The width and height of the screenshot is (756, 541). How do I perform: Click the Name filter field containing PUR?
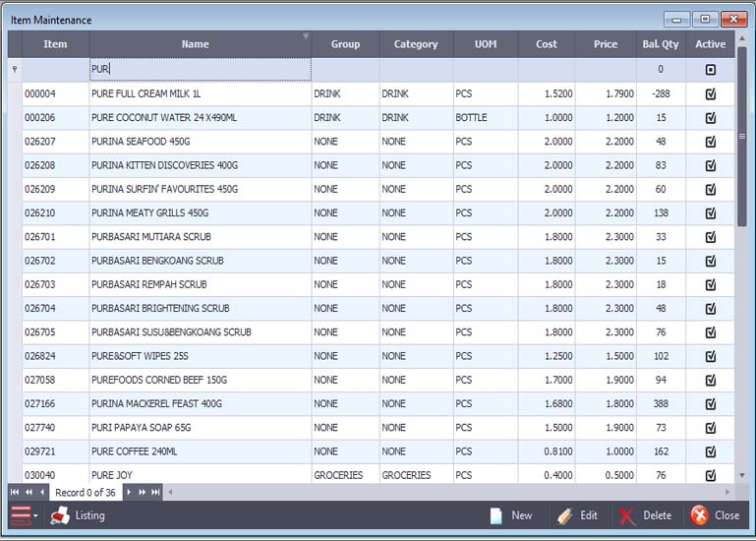pos(201,69)
